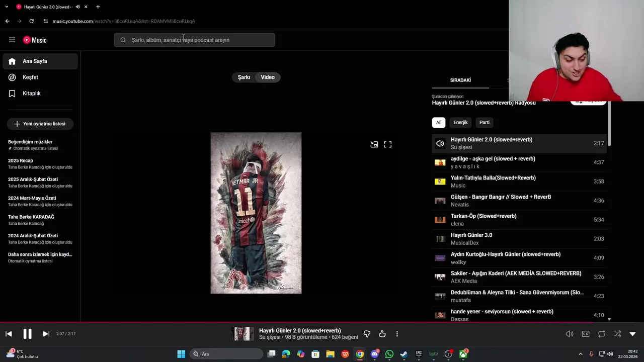The width and height of the screenshot is (644, 362).
Task: Like the current song
Action: pyautogui.click(x=382, y=334)
